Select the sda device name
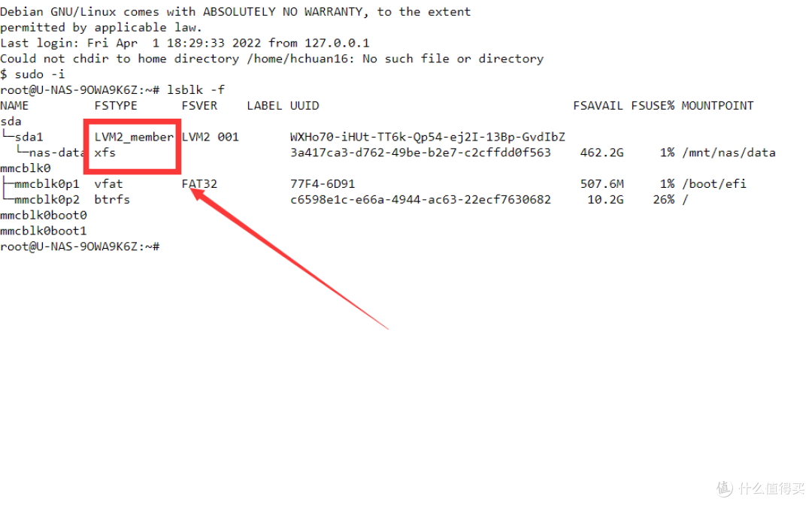The height and width of the screenshot is (505, 812). coord(11,122)
